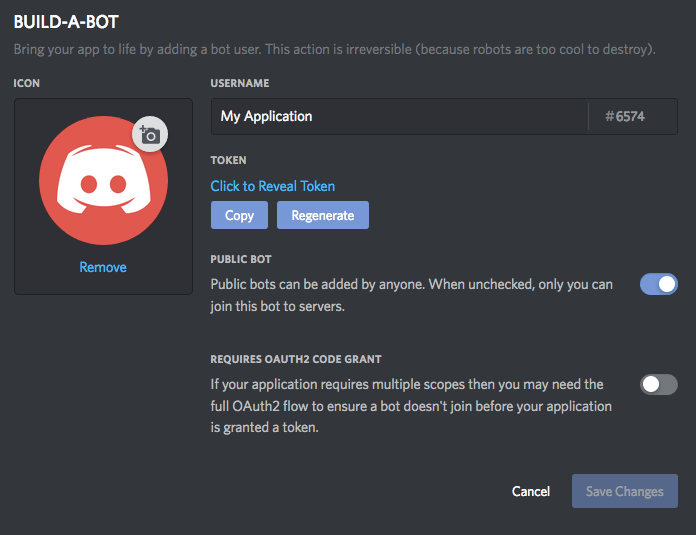Remove the bot icon image
Image resolution: width=696 pixels, height=535 pixels.
(x=103, y=267)
